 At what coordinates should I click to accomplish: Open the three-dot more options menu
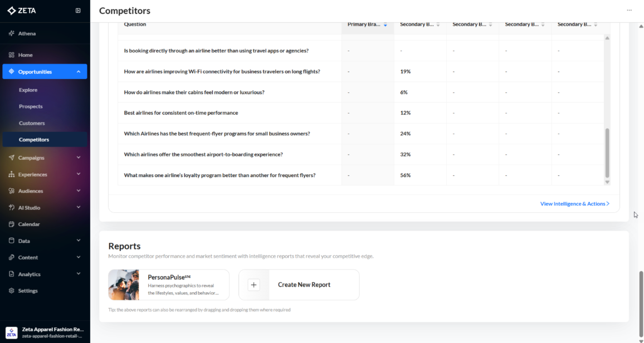629,10
